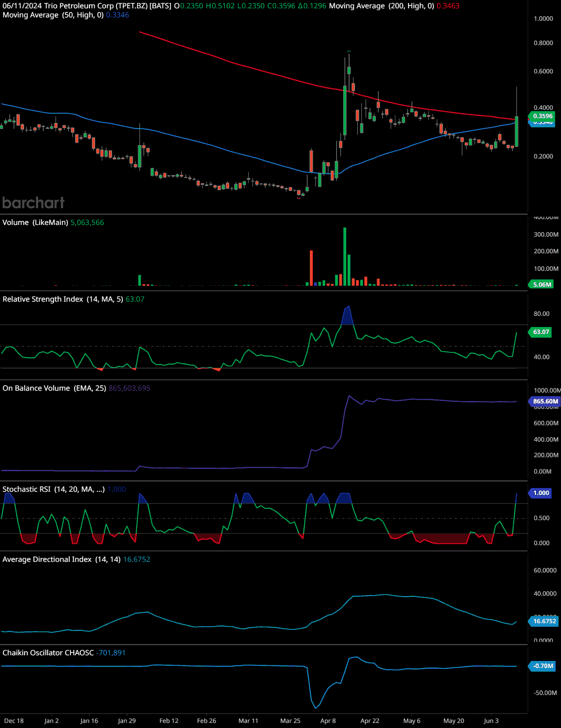Select the On Balance Volume (EMA, 25) title
Screen dimensions: 561x728
(x=54, y=388)
